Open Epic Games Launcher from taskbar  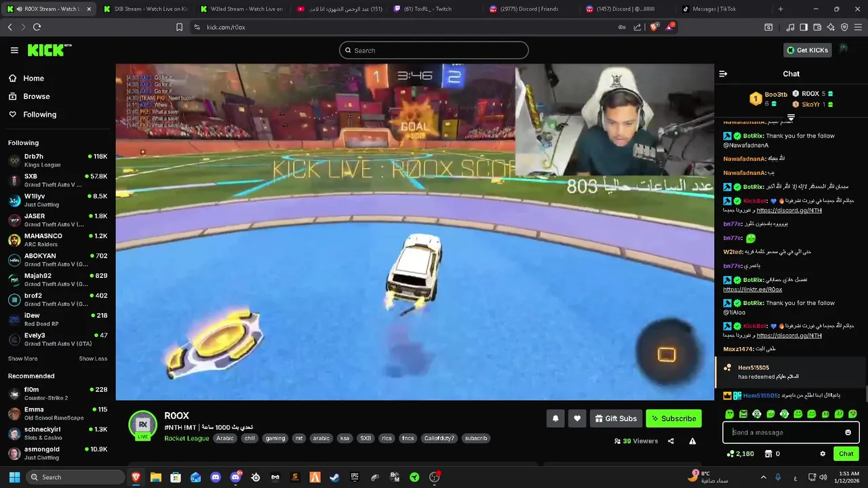click(355, 477)
